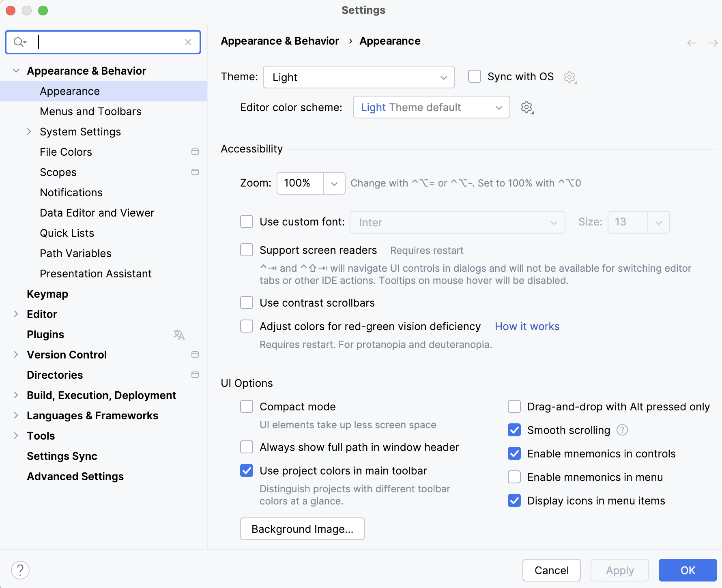Click the help question-mark icon bottom left
The width and height of the screenshot is (722, 588).
tap(19, 570)
